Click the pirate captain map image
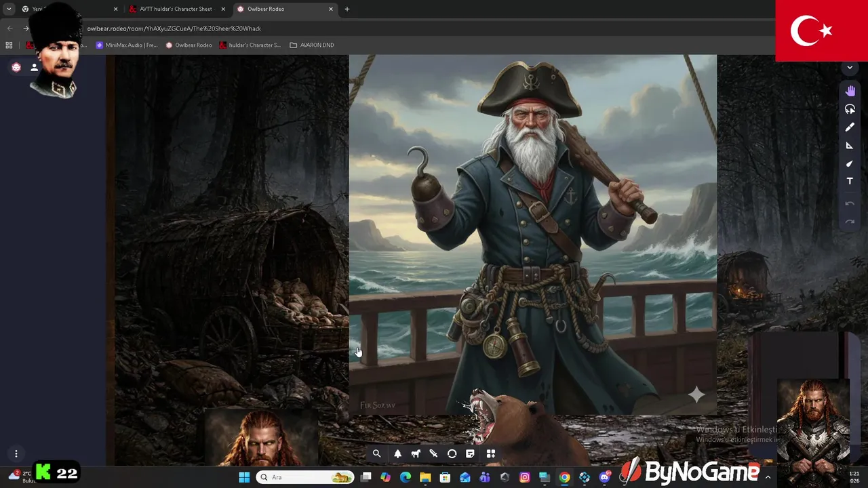The width and height of the screenshot is (868, 488). pos(532,234)
